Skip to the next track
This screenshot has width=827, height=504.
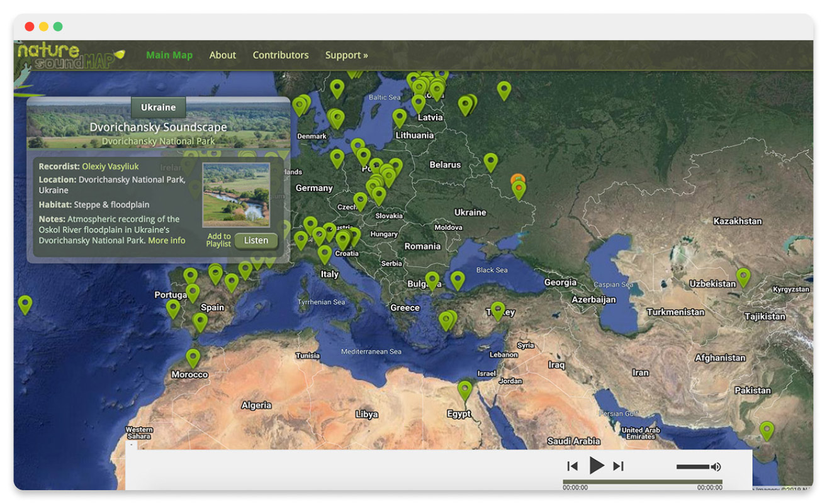(x=619, y=466)
